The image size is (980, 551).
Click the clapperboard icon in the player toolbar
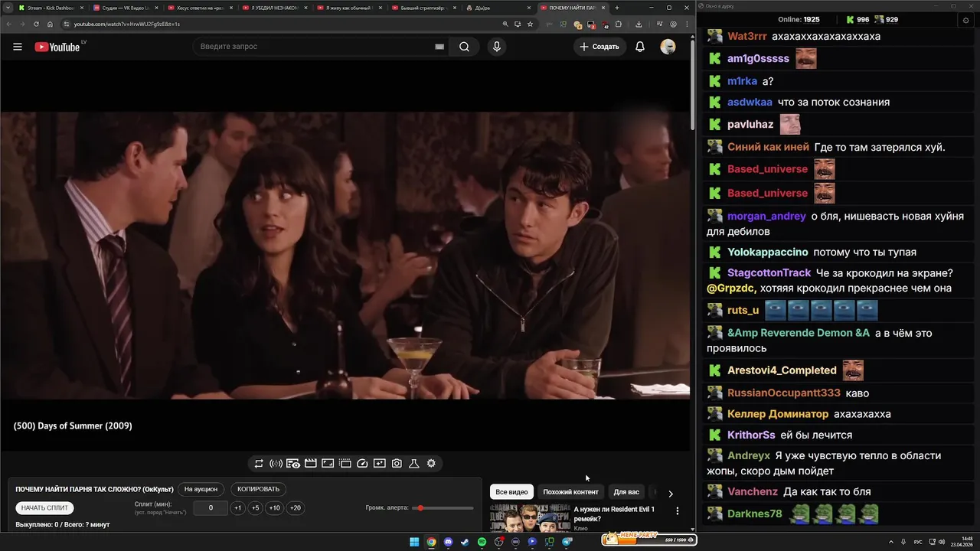[311, 464]
